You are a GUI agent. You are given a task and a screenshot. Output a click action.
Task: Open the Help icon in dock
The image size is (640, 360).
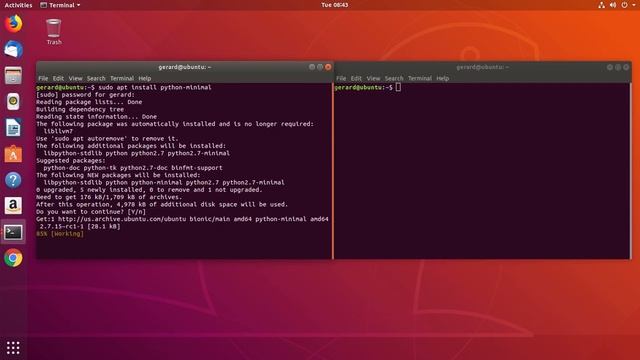pyautogui.click(x=13, y=180)
